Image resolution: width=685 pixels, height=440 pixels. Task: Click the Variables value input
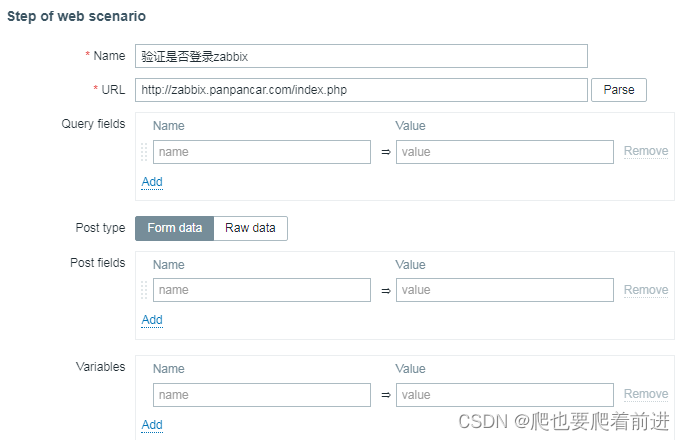tap(505, 395)
